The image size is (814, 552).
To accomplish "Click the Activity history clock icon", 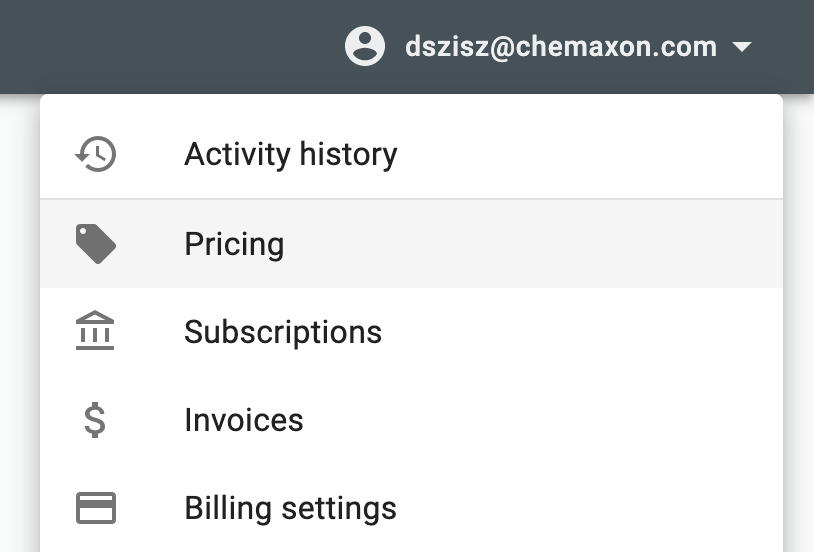I will tap(96, 154).
